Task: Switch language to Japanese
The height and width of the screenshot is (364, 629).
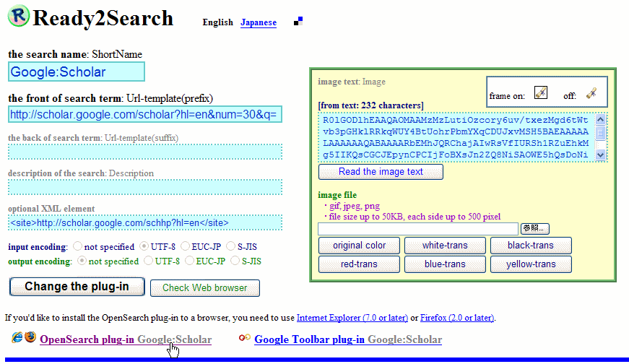Action: [x=259, y=22]
